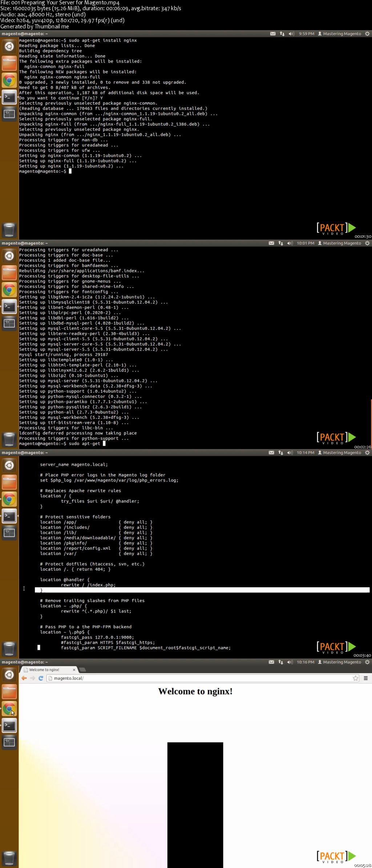Open Trash in the 10:16 PM frame
Screen dimensions: 372x868
[9, 858]
